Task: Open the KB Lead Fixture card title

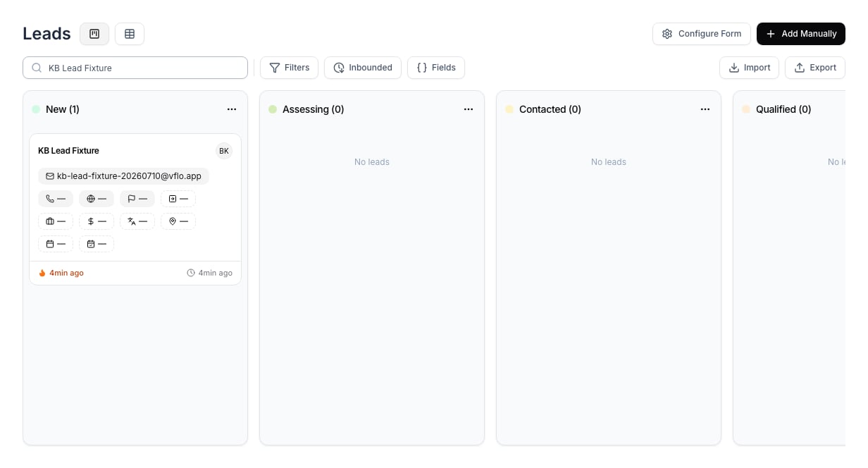Action: pyautogui.click(x=68, y=151)
